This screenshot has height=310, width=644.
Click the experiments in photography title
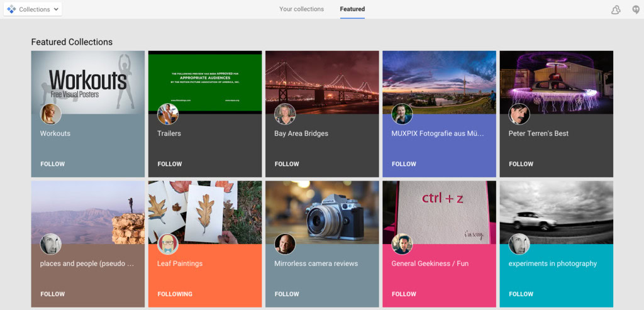coord(552,263)
